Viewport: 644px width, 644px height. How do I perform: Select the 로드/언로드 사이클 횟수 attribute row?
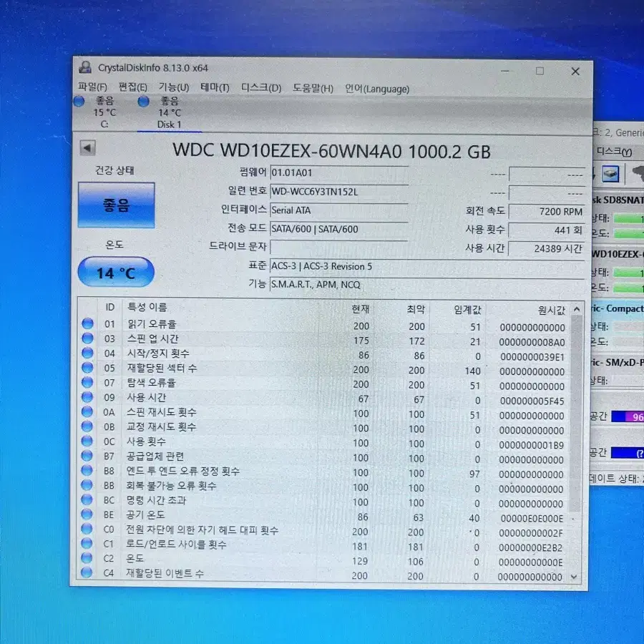point(324,545)
